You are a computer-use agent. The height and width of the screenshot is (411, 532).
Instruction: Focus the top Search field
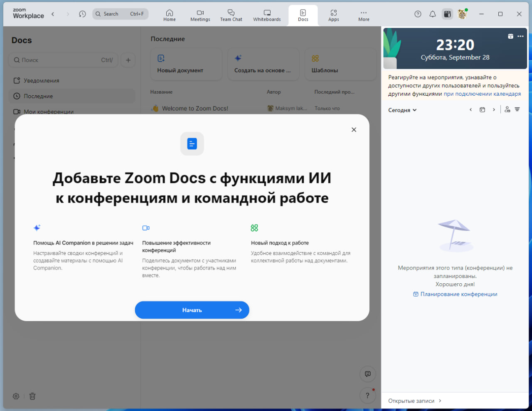coord(120,14)
